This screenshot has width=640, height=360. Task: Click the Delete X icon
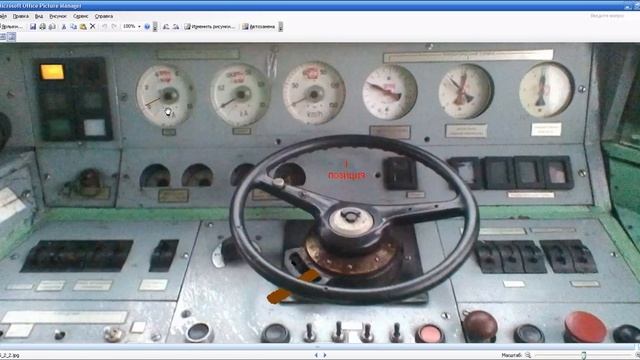pos(93,27)
